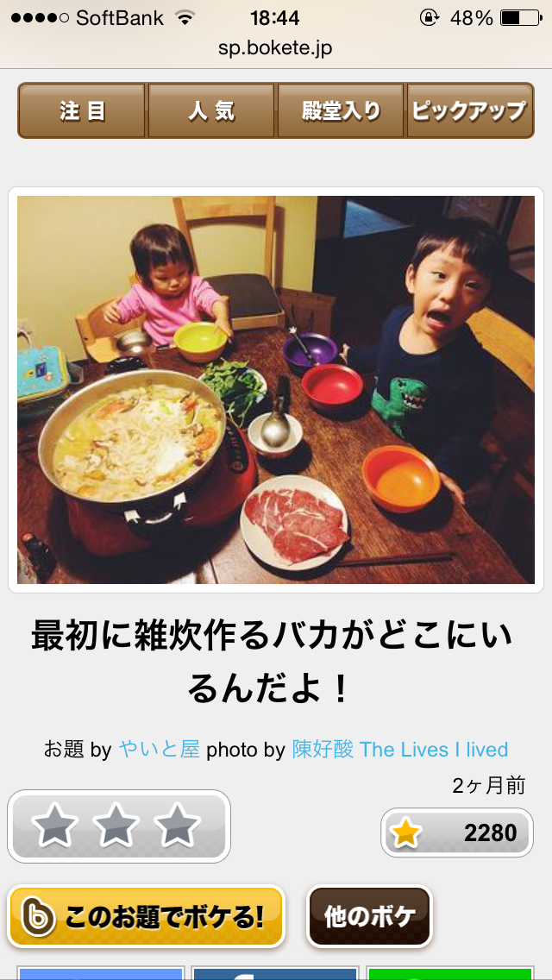Tap the battery icon in status bar
This screenshot has height=980, width=552.
coord(520,18)
